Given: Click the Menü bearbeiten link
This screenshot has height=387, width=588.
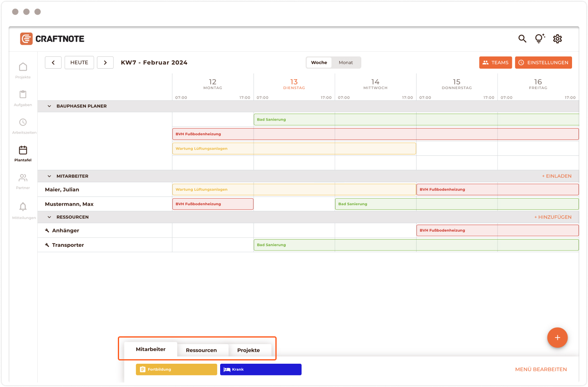Looking at the screenshot, I should [541, 369].
